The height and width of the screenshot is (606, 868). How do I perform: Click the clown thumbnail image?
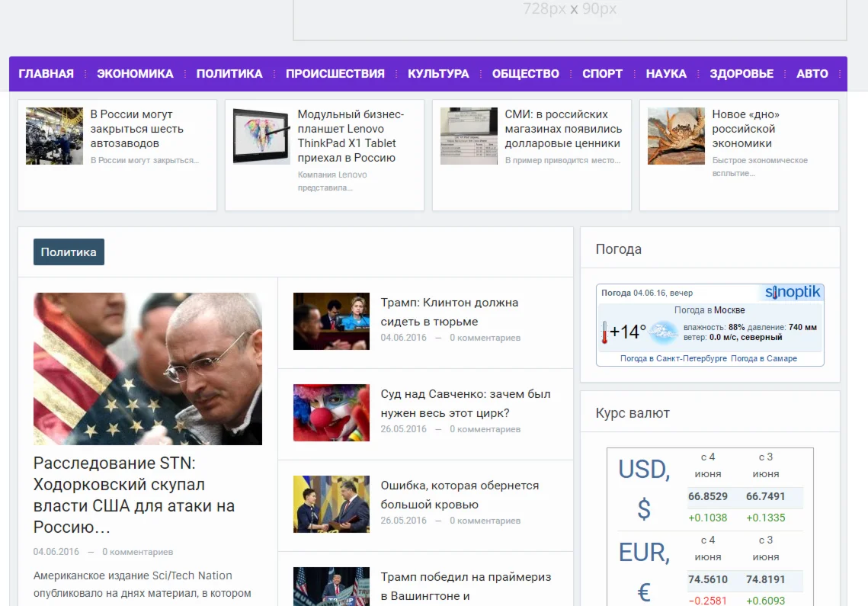coord(331,412)
